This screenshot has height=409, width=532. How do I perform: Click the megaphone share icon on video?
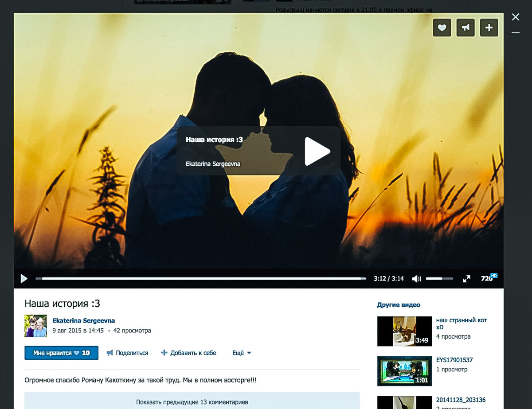465,27
